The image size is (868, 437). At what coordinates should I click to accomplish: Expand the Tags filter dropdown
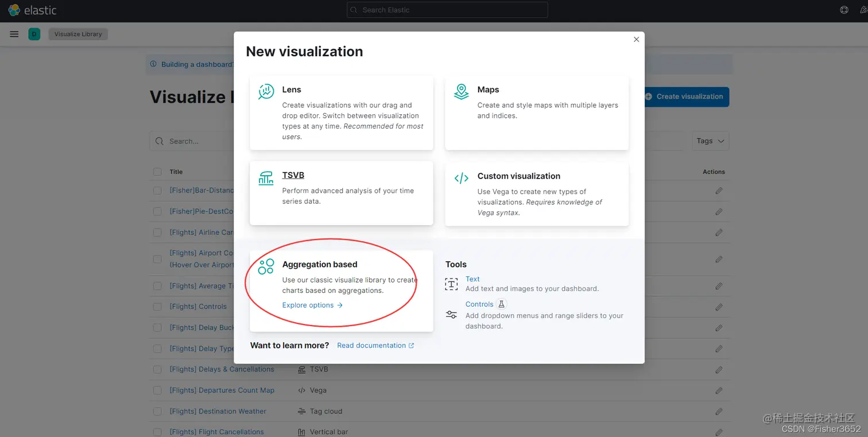711,141
